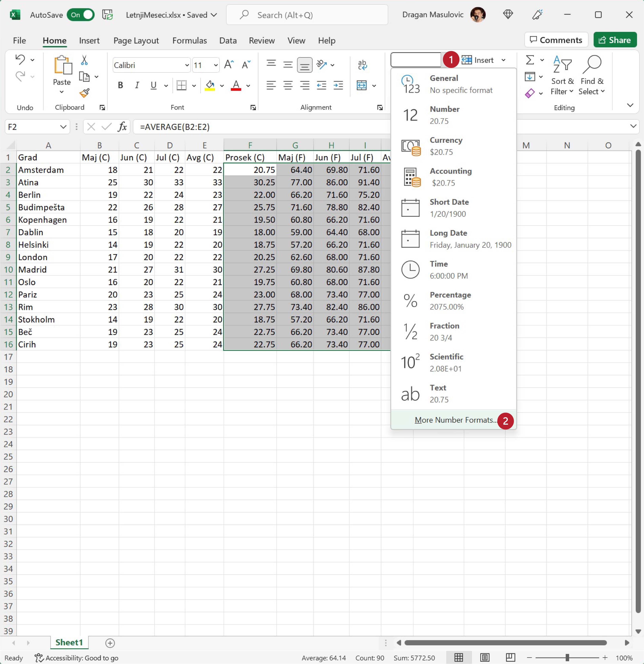This screenshot has height=664, width=644.
Task: Open the Calibri font name dropdown
Action: click(187, 65)
